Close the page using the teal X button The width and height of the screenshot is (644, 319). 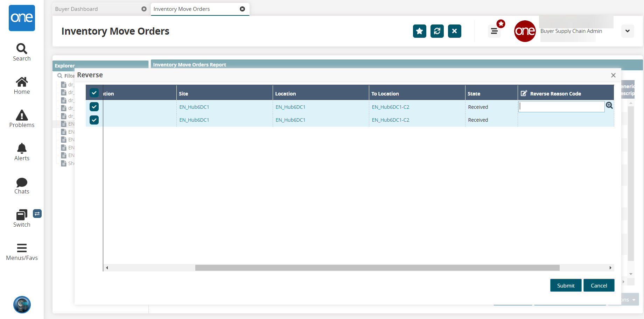(455, 31)
